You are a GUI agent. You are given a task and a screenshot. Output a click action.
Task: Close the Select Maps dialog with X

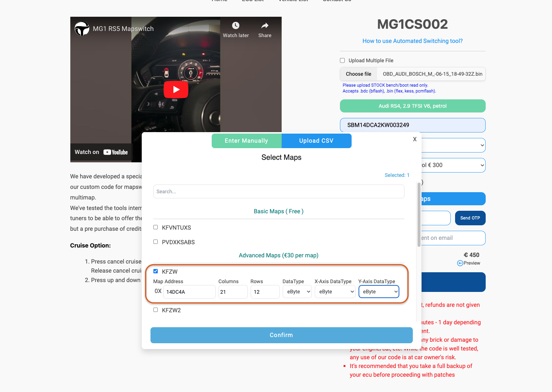click(415, 139)
